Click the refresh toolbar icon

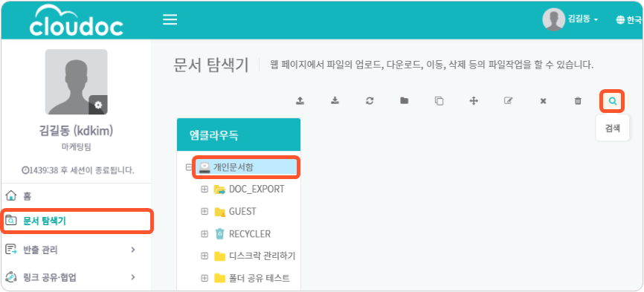tap(370, 100)
